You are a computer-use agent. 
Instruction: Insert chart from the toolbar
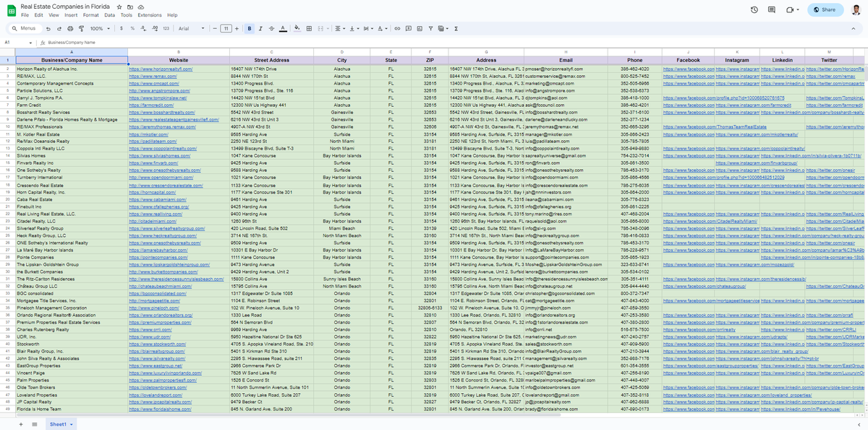[420, 28]
